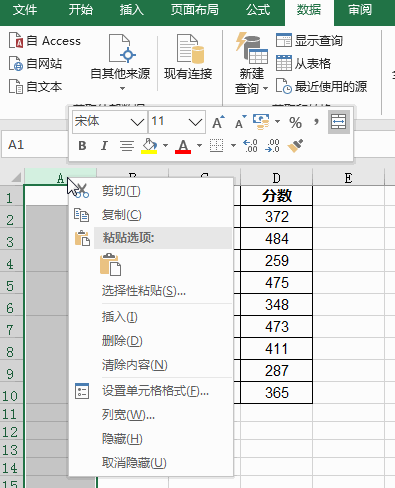
Task: Open 最近使用的源 recent sources
Action: point(321,87)
